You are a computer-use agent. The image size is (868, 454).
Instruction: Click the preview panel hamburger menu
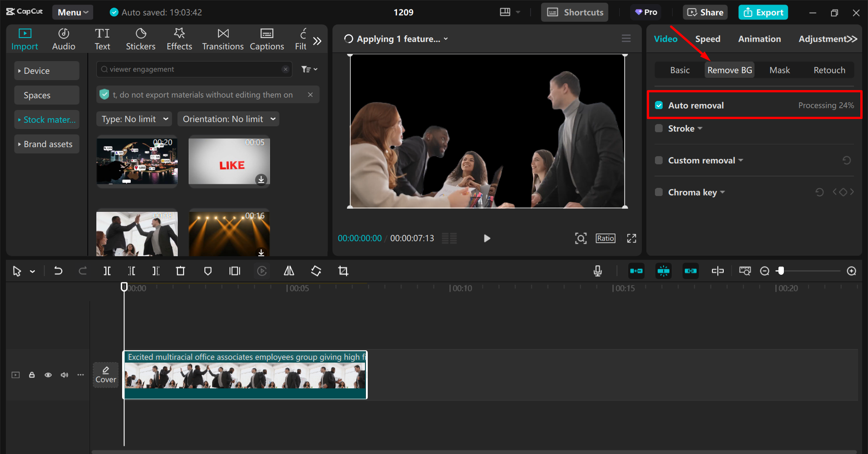pyautogui.click(x=626, y=38)
